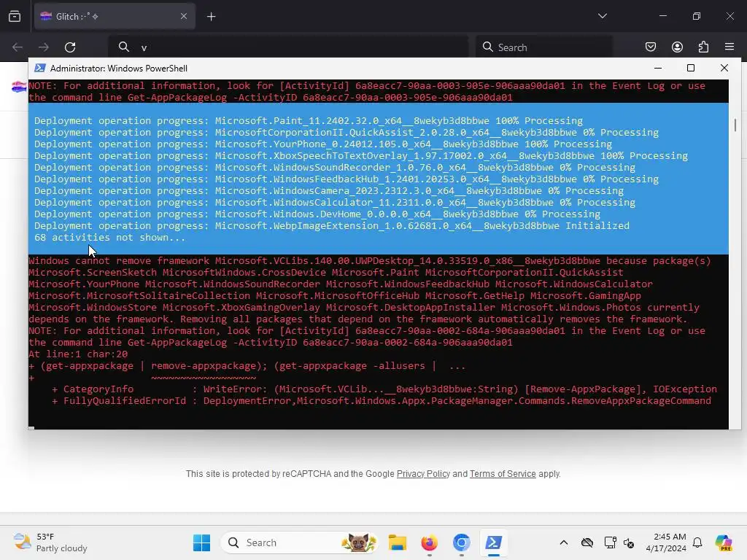Viewport: 747px width, 560px height.
Task: Open the weather widget showing 53°F
Action: [50, 542]
